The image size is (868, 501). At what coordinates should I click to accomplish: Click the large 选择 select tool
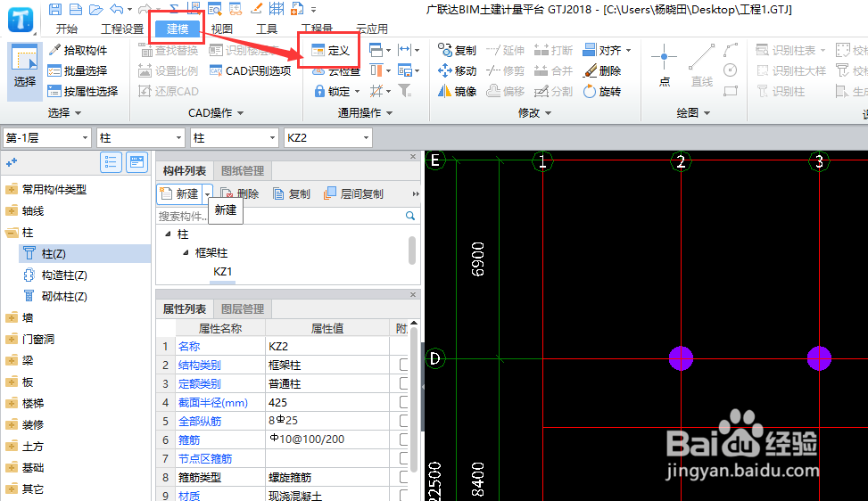pos(24,70)
